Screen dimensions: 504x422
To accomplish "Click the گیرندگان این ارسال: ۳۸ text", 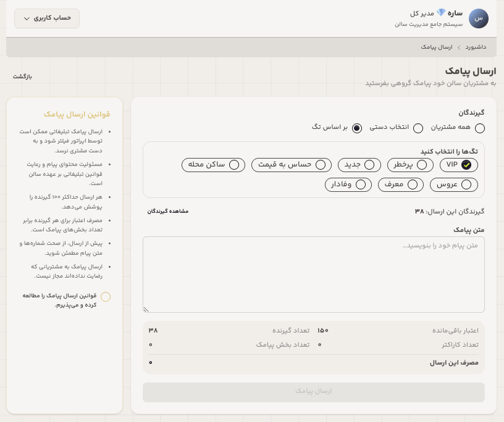I will [450, 212].
